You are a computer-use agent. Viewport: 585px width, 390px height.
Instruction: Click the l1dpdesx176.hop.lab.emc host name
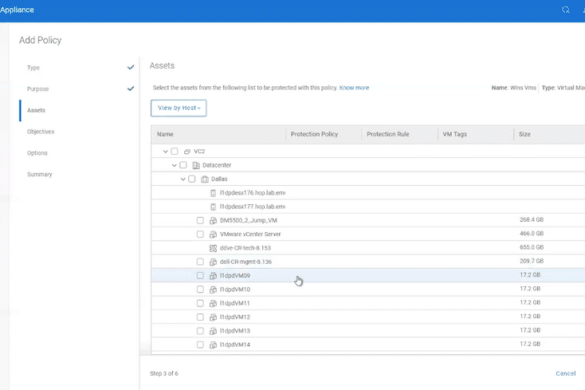253,193
